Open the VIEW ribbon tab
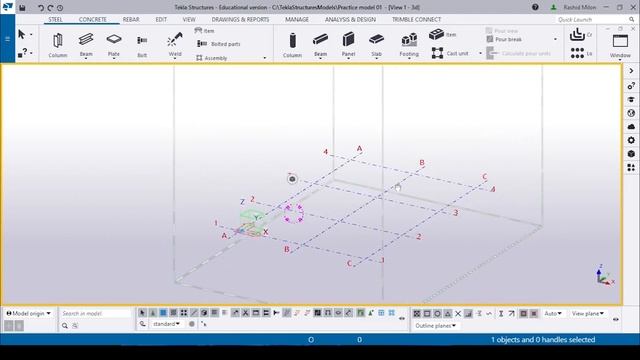Screen dimensions: 640x360 tap(189, 20)
